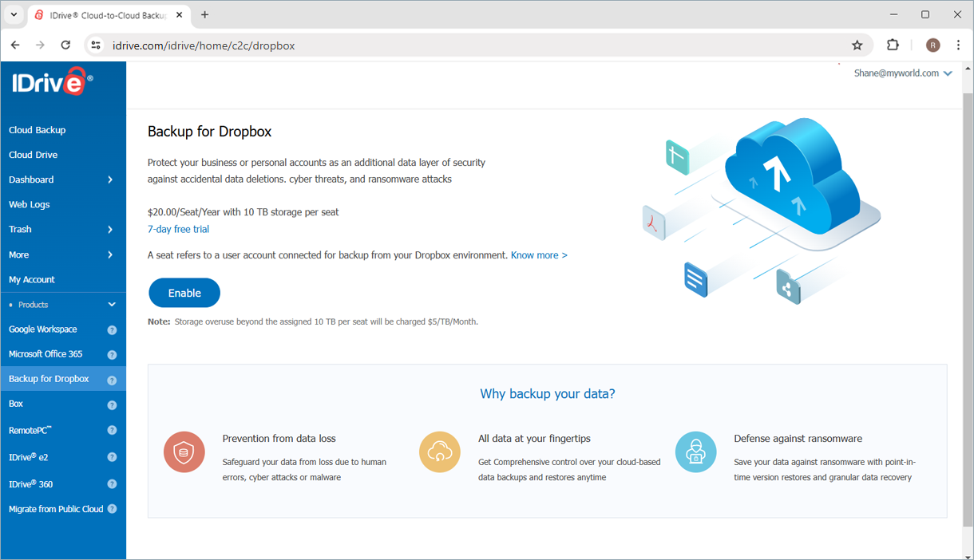Open the browser Extensions puzzle icon
Screen dimensions: 974x560
point(893,45)
